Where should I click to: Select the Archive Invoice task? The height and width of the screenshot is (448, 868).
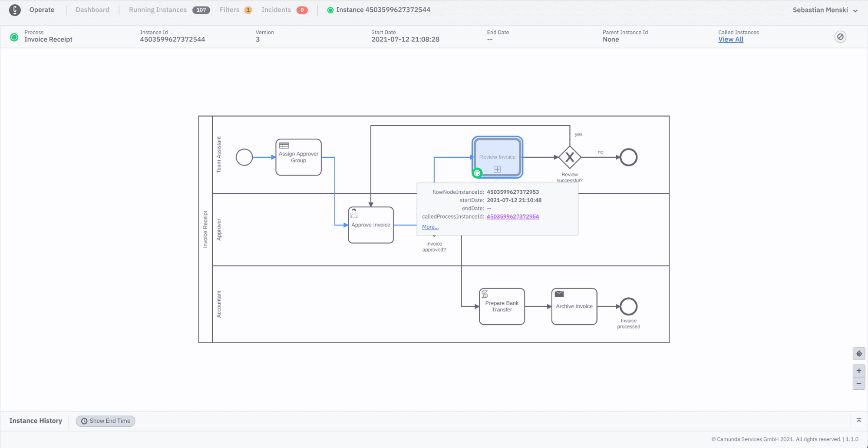click(x=574, y=306)
